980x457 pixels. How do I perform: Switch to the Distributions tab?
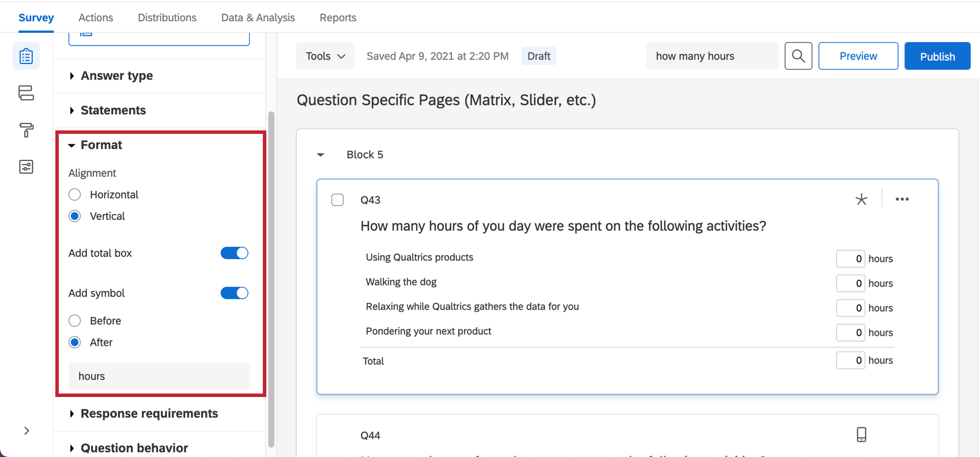167,17
